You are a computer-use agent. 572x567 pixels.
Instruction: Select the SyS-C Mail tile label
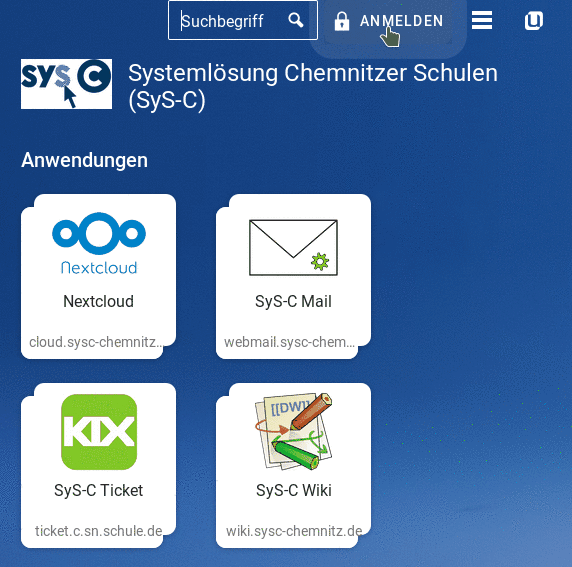[x=293, y=301]
